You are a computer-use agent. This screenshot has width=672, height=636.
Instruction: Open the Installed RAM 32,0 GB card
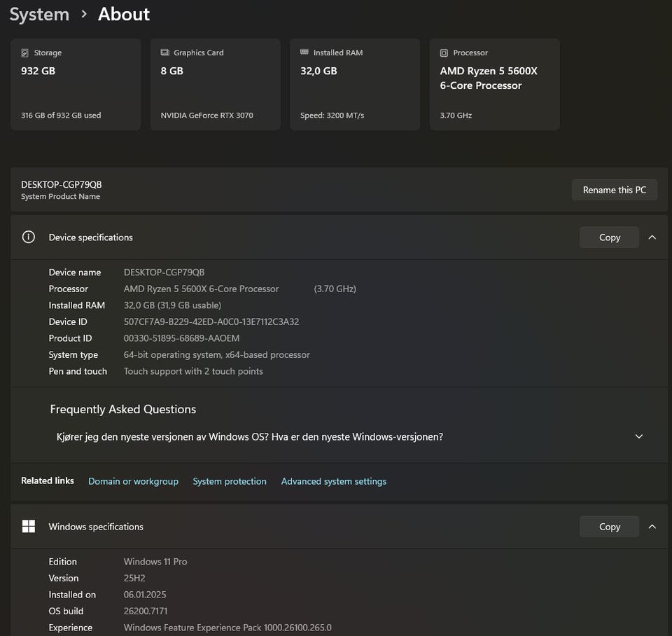click(354, 85)
